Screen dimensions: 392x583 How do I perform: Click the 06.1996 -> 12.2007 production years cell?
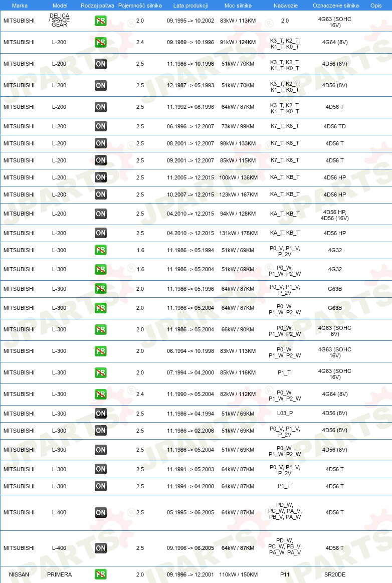pos(190,126)
